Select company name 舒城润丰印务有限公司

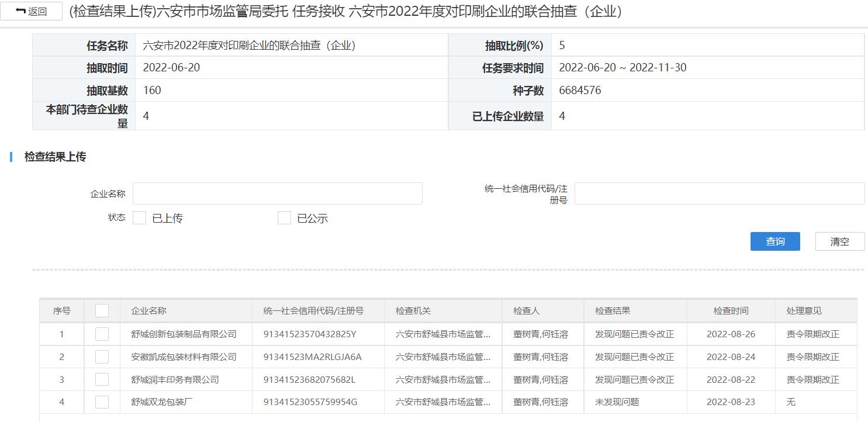point(175,380)
